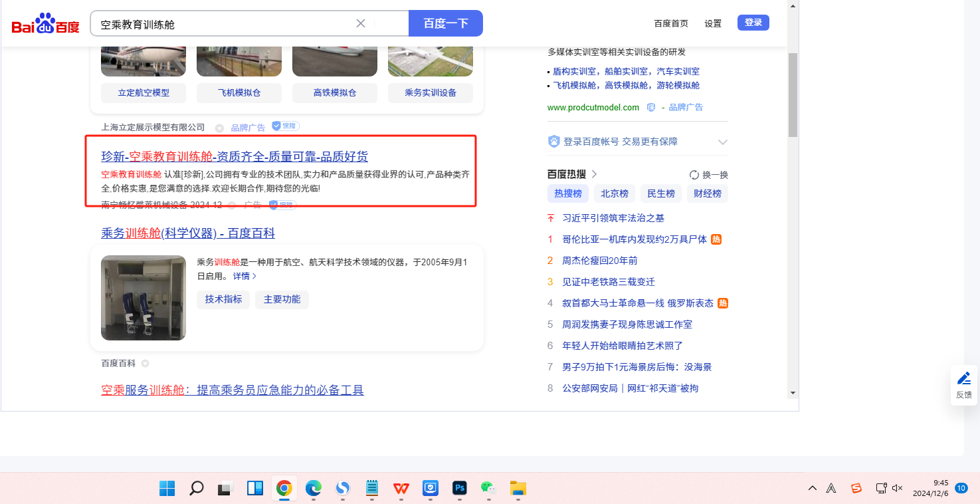Viewport: 980px width, 504px height.
Task: Launch WPS Office from the taskbar
Action: pos(401,488)
